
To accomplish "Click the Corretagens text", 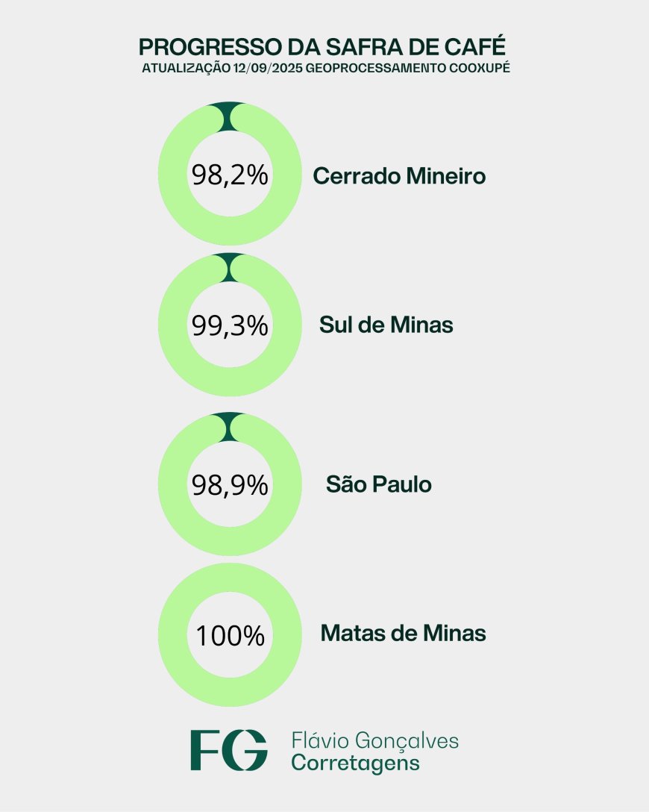I will pyautogui.click(x=355, y=763).
